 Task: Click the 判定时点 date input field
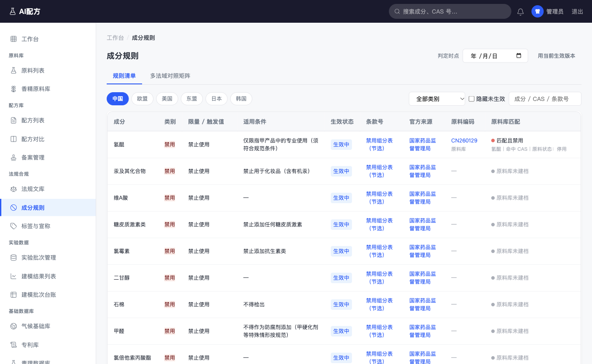495,56
